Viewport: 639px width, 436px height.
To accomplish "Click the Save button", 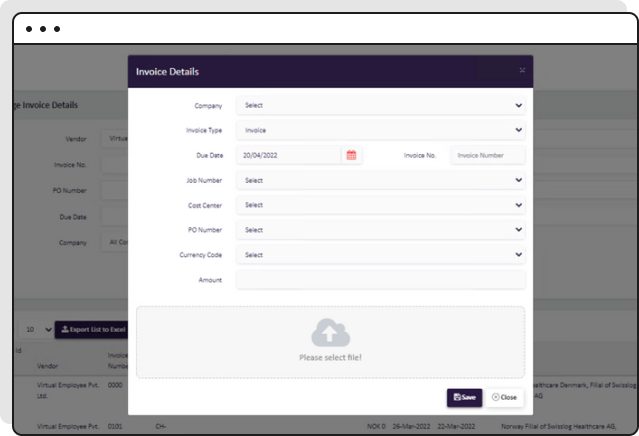I will coord(464,397).
